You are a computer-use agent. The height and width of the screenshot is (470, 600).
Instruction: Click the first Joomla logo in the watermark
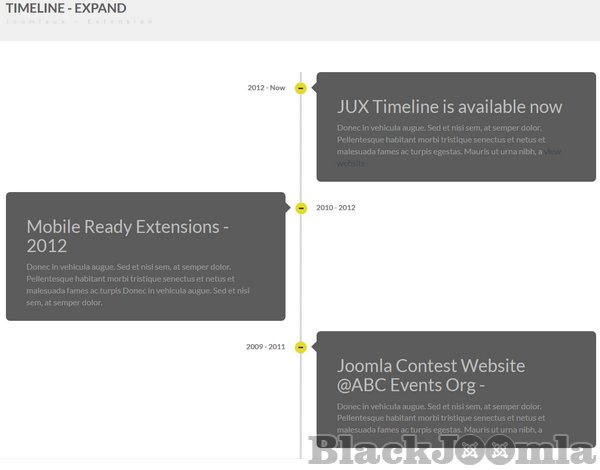click(x=472, y=449)
